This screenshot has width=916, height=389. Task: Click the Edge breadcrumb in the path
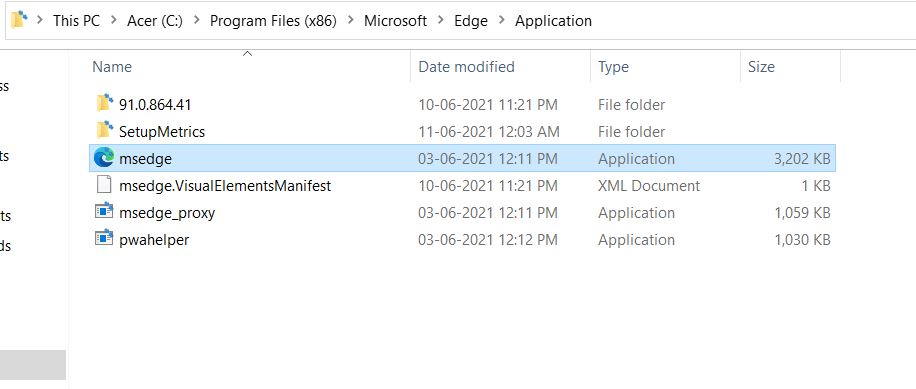tap(471, 20)
